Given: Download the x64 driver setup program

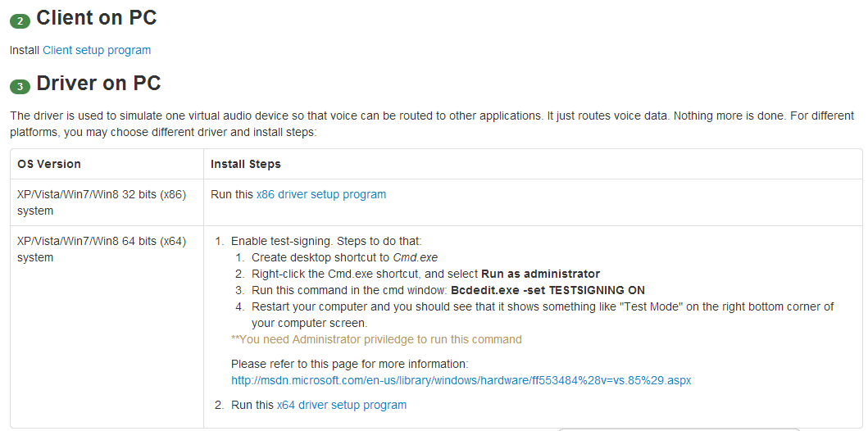Looking at the screenshot, I should (342, 405).
